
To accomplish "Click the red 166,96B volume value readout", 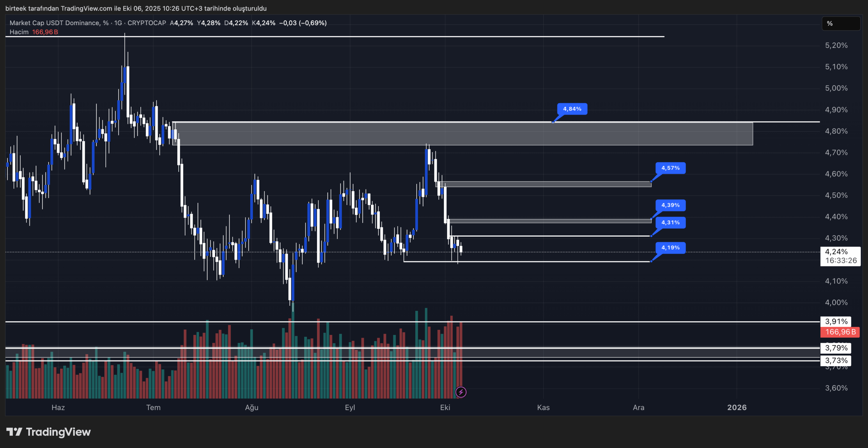I will (x=45, y=32).
